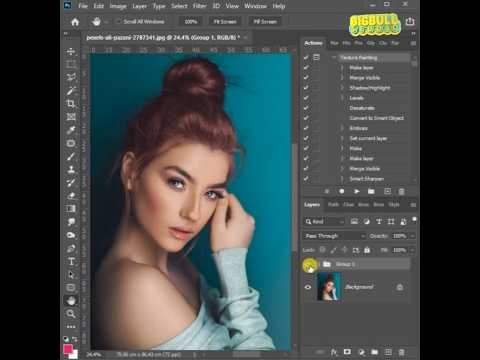480x360 pixels.
Task: Select the Magic Wand tool
Action: [71, 91]
